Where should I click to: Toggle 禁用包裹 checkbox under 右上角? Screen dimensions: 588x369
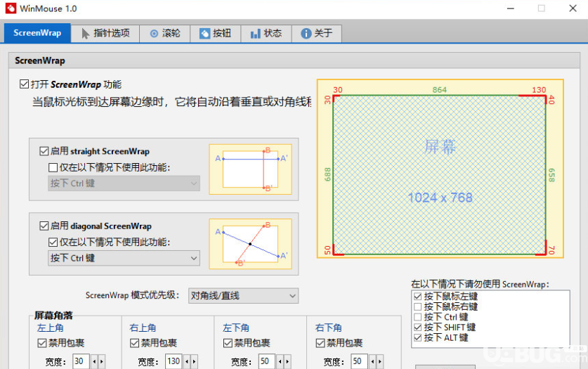click(x=134, y=343)
